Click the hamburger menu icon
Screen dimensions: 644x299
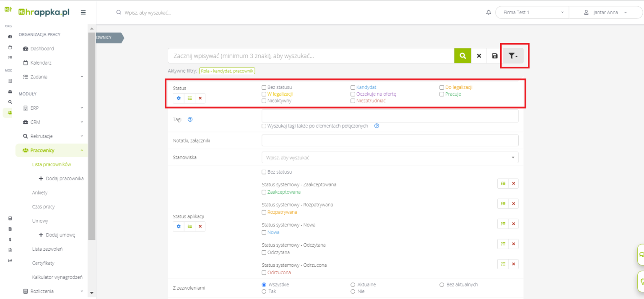[83, 13]
